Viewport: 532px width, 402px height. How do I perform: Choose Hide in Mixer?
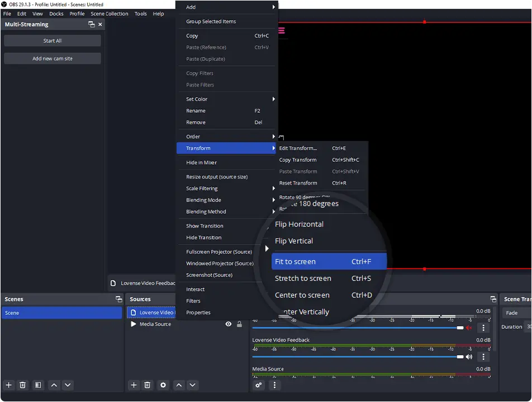[226, 162]
